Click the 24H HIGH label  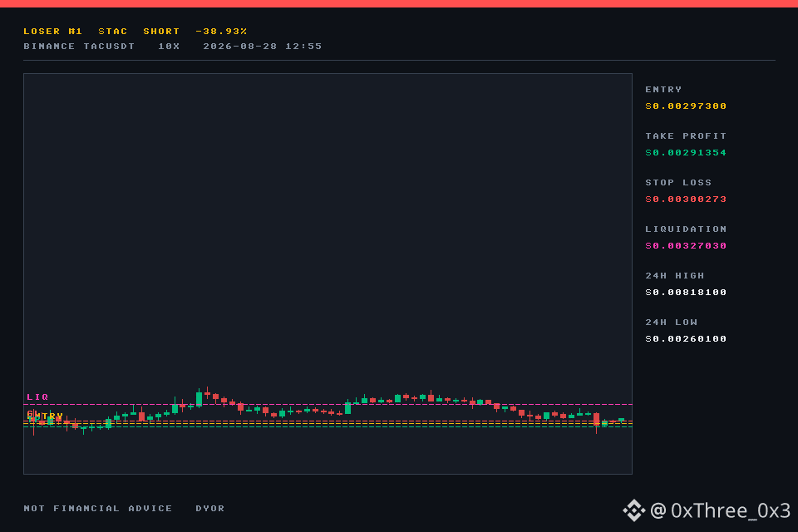click(675, 275)
